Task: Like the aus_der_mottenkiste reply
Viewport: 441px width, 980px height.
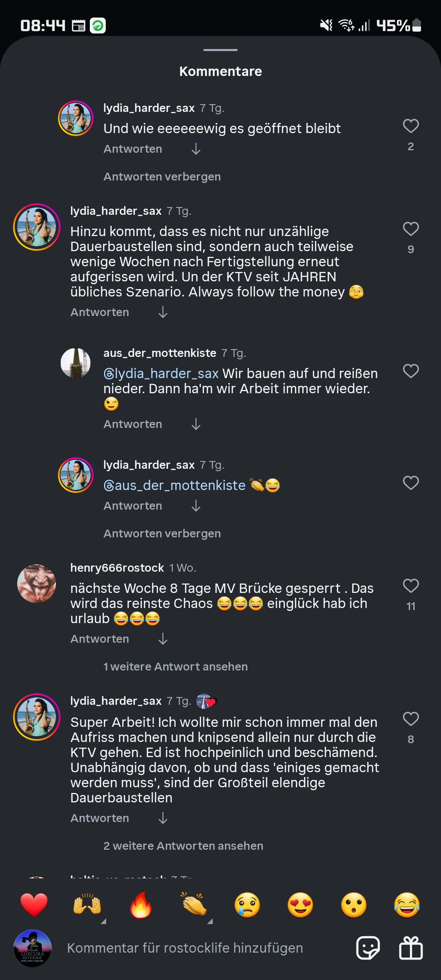Action: [411, 371]
